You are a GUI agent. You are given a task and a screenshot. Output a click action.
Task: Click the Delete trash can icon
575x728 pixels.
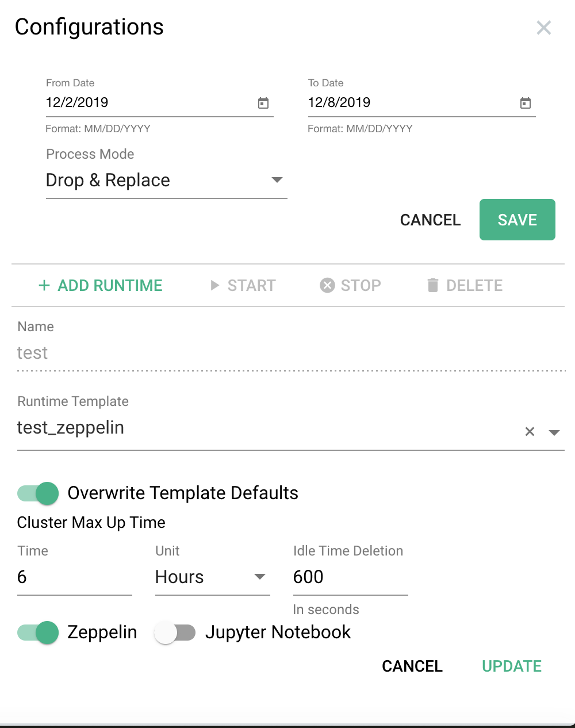click(x=433, y=285)
